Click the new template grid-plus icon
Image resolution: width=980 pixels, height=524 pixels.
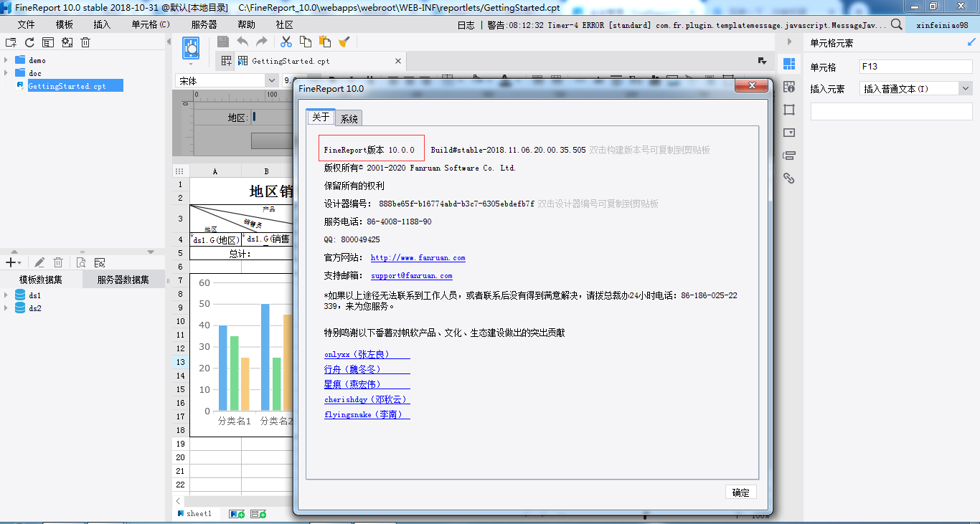point(226,61)
